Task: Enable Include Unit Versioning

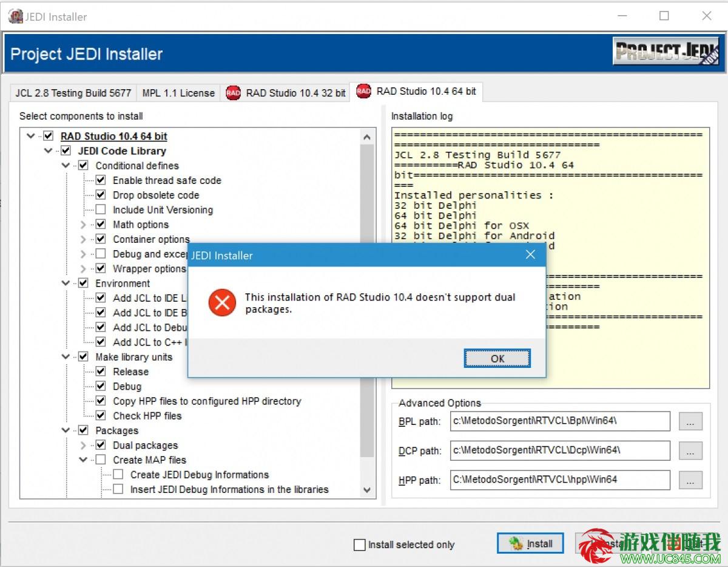Action: click(101, 209)
